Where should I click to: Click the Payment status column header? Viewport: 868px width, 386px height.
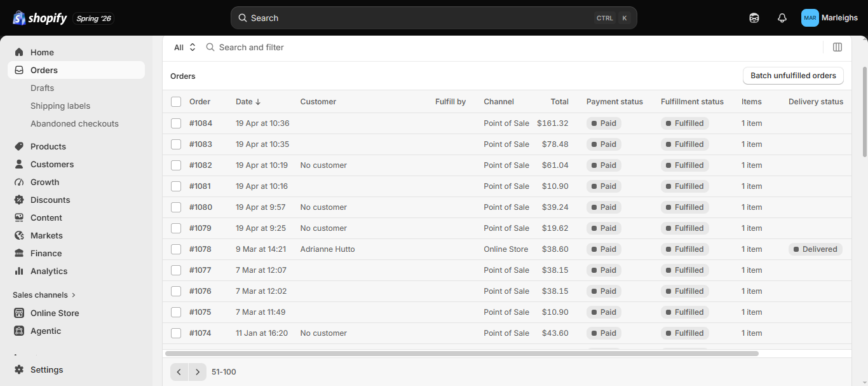pos(614,102)
